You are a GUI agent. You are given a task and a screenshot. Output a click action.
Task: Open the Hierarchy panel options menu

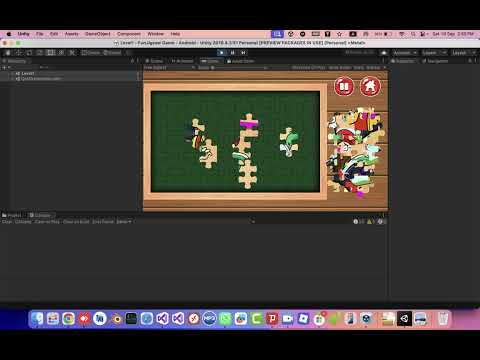(x=138, y=61)
